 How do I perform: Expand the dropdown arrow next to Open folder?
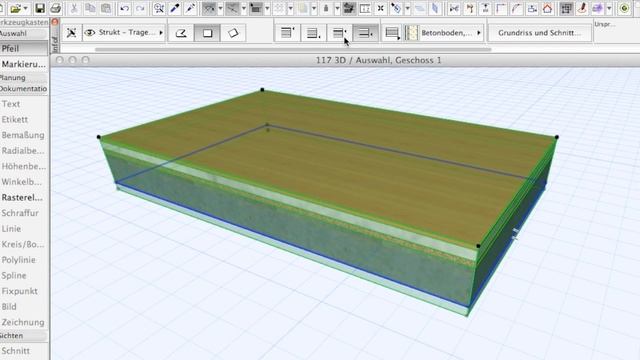coord(25,8)
